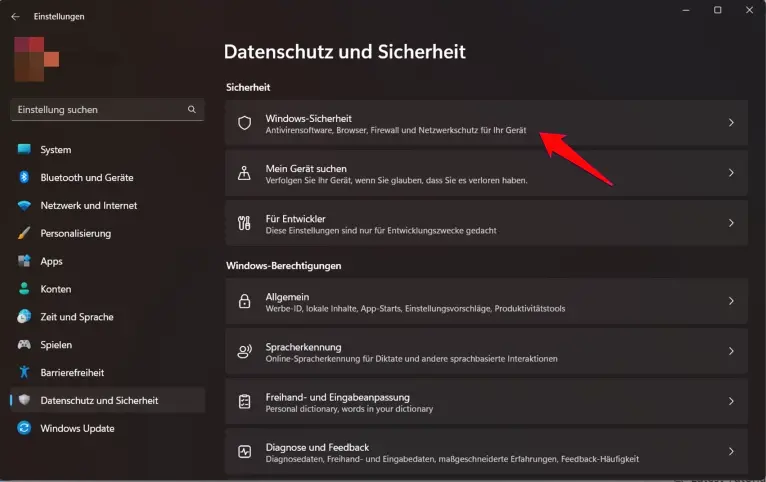This screenshot has height=482, width=766.
Task: Click the Freihand- und Eingabeanpassung clipboard icon
Action: 244,401
